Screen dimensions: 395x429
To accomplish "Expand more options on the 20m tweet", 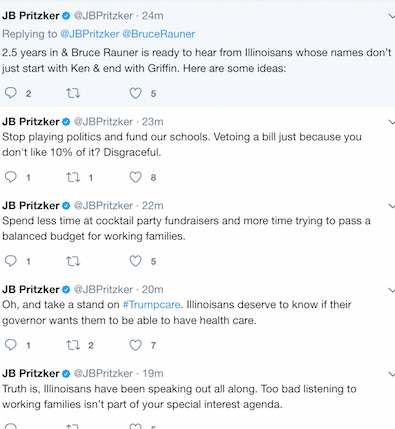I will (392, 290).
